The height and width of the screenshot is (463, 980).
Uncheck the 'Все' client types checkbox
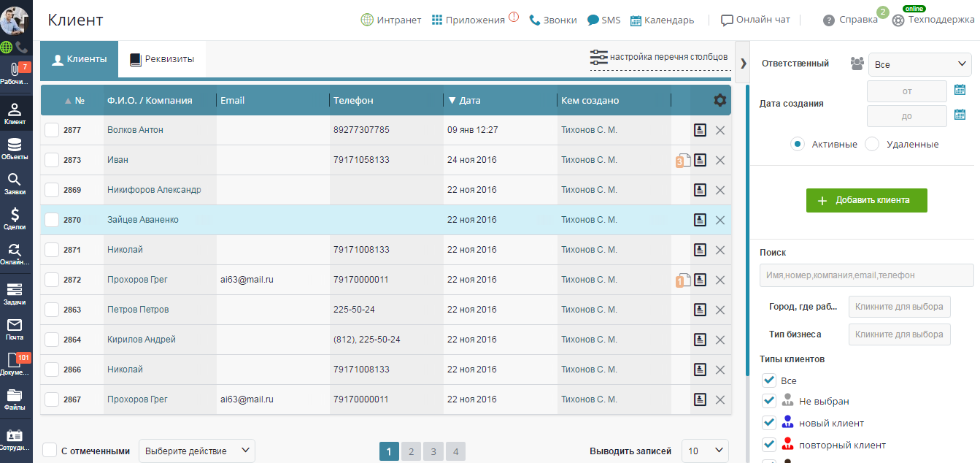click(x=768, y=380)
